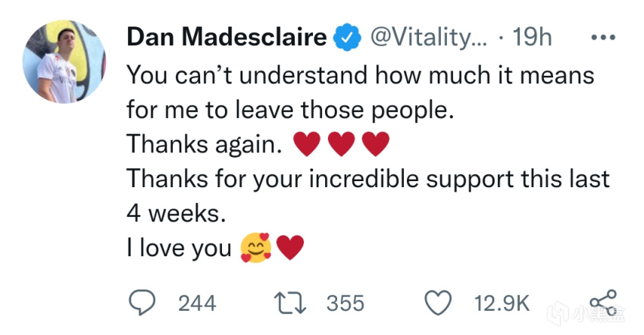Click the red heart after I love you
The width and height of the screenshot is (644, 335).
tap(290, 248)
